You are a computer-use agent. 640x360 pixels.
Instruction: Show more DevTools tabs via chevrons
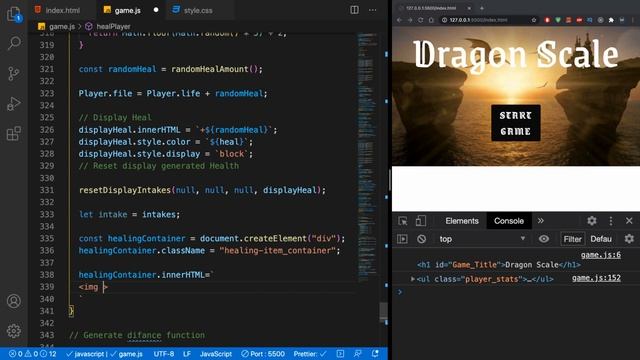pyautogui.click(x=541, y=221)
